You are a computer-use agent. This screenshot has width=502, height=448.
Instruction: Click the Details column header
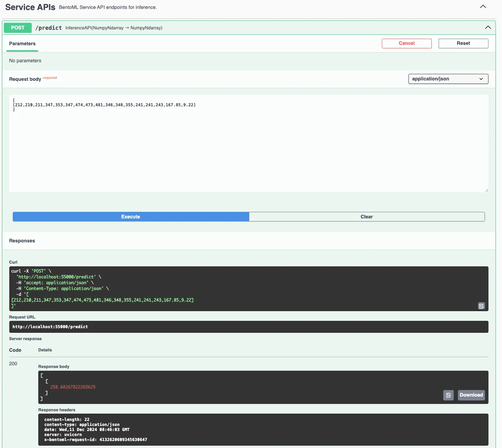[45, 350]
